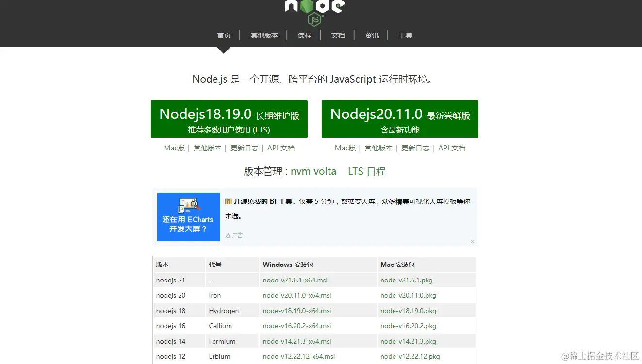Select the nodejs 16 version cell
Viewport: 642px width, 364px height.
click(180, 326)
